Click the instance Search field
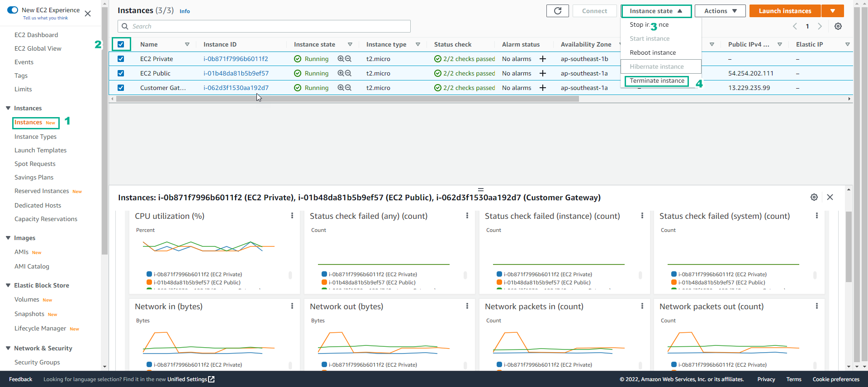Screen dimensions: 868x387 click(x=264, y=26)
